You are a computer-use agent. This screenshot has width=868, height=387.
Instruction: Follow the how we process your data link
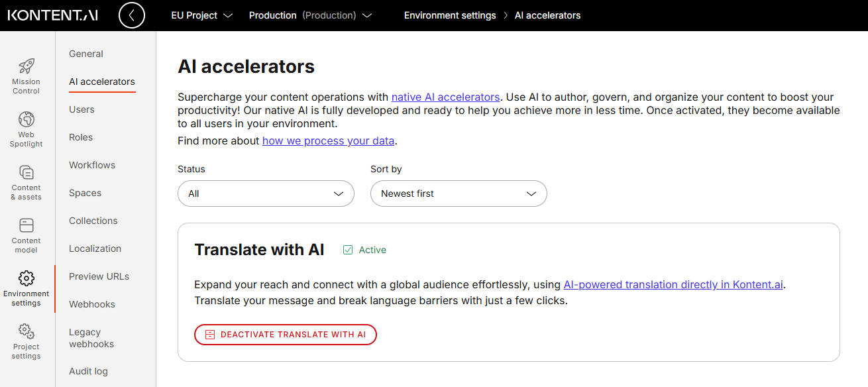328,140
